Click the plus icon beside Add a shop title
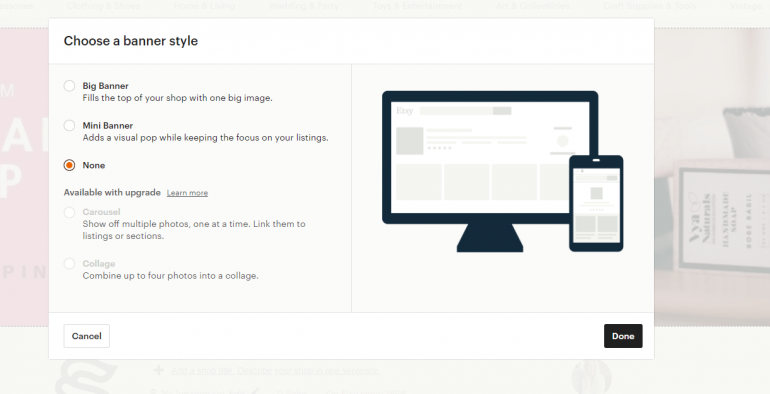This screenshot has width=770, height=394. [158, 370]
